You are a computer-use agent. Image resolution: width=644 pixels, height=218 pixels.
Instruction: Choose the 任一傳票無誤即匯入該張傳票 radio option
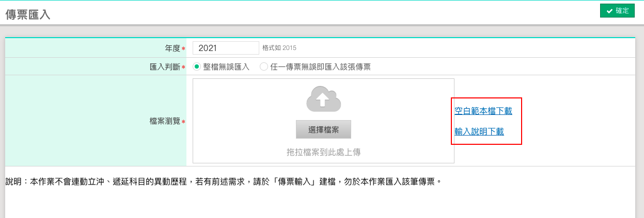[264, 66]
